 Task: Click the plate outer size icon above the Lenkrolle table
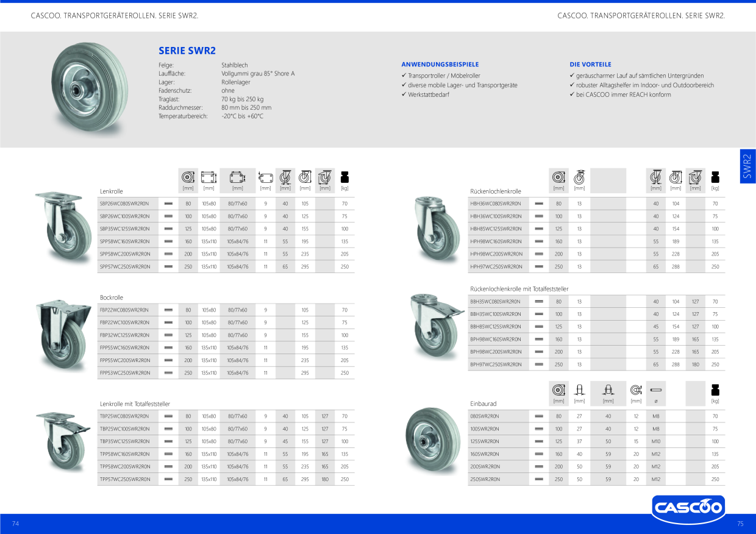coord(209,177)
